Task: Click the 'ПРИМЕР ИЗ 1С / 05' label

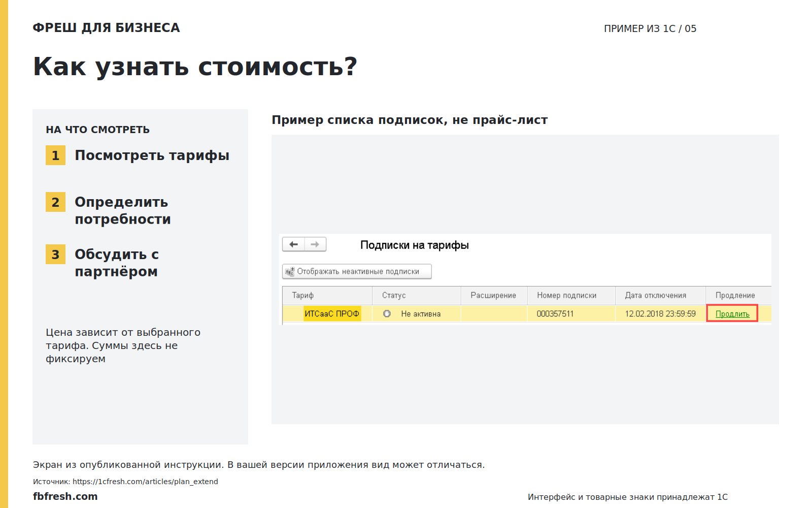Action: pos(650,28)
